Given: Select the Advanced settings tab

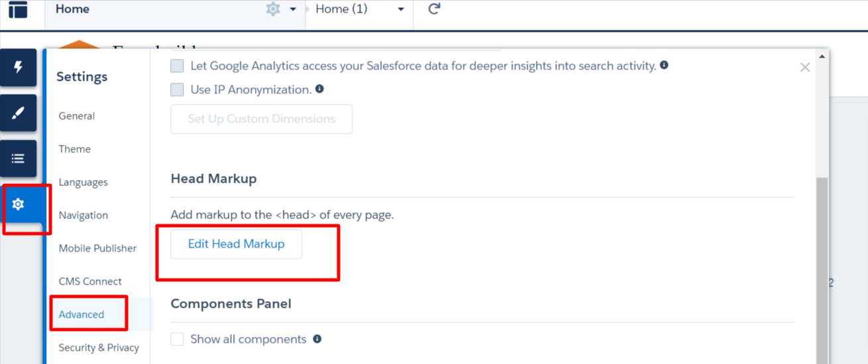Looking at the screenshot, I should tap(81, 314).
